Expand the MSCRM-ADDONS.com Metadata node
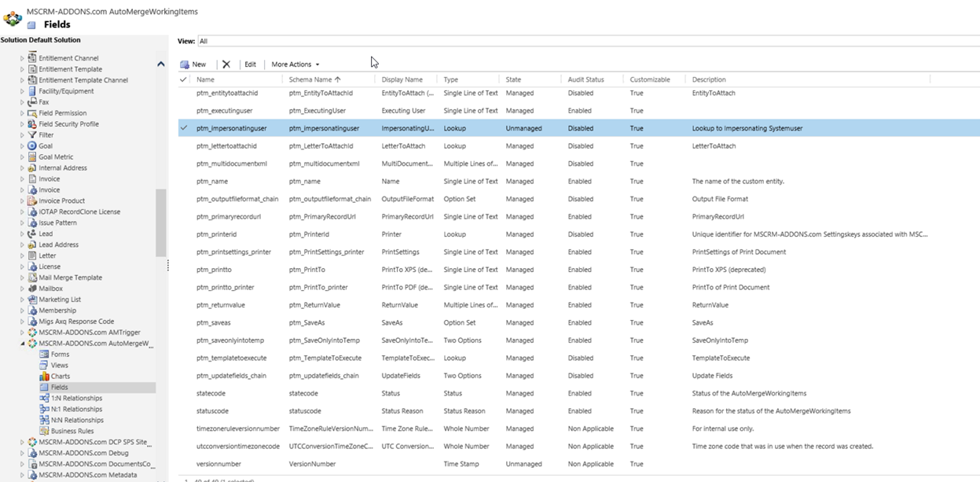The width and height of the screenshot is (980, 482). 22,476
